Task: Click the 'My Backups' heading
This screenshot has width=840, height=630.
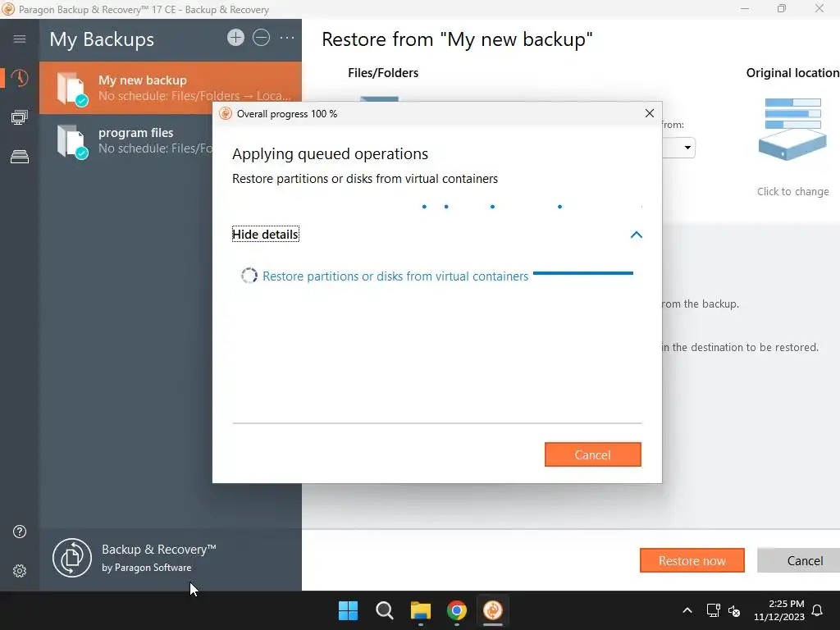Action: pos(102,39)
